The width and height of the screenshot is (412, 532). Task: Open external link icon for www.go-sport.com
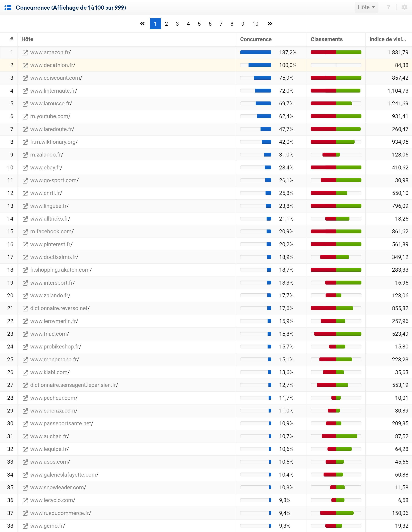[x=25, y=181]
